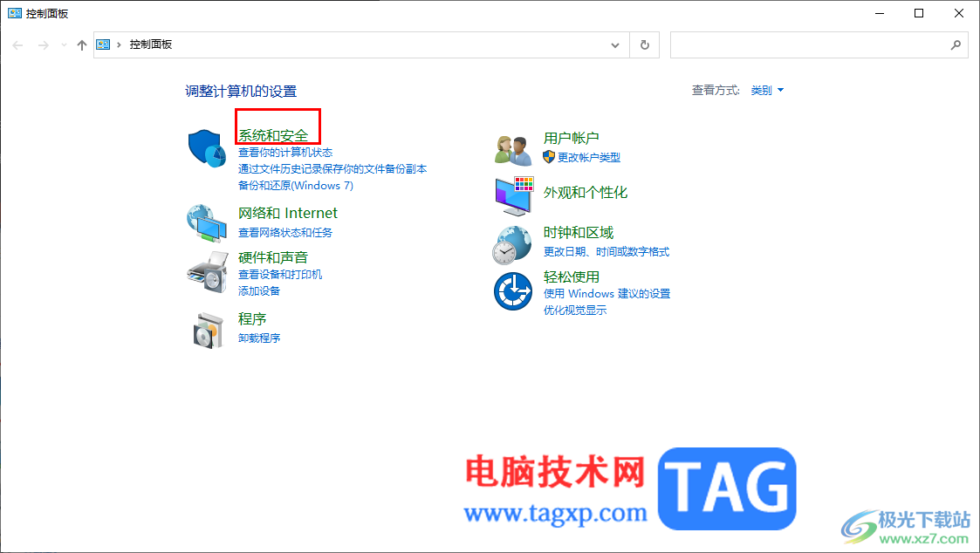Open Appearance and Personalization monitor icon

pos(514,195)
